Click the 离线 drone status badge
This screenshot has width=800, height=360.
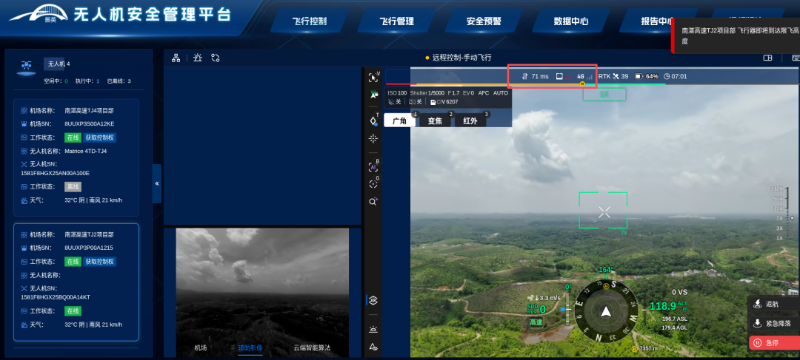pyautogui.click(x=72, y=187)
